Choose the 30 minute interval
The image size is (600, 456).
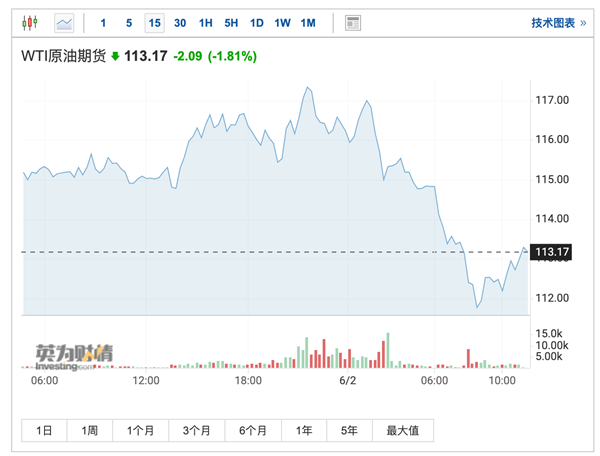click(x=180, y=23)
